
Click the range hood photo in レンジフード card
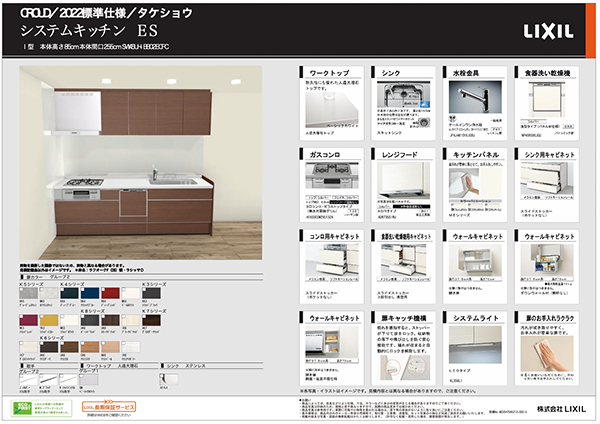(x=403, y=179)
